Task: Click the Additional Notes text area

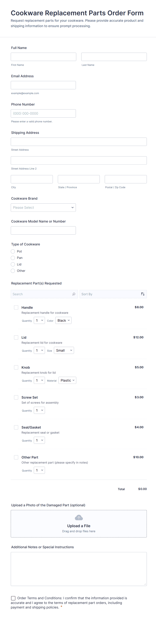Action: pos(79,569)
